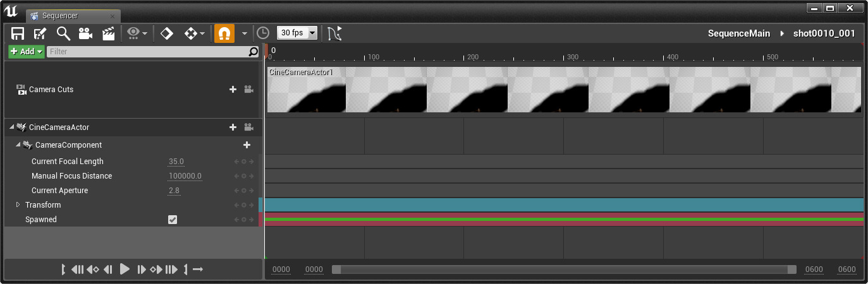Image resolution: width=868 pixels, height=284 pixels.
Task: Click the diamond key options icon
Action: click(x=167, y=33)
